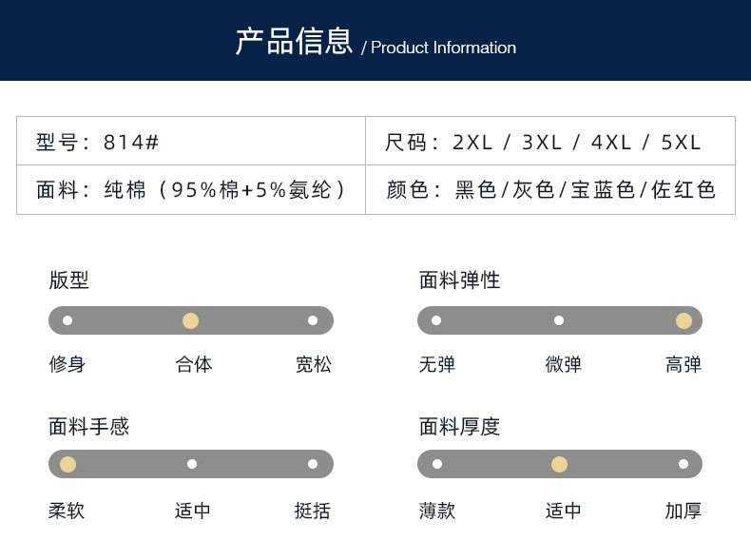The height and width of the screenshot is (560, 751).
Task: Select the middle 适中 dot on the 面料手感 slider
Action: tap(192, 464)
